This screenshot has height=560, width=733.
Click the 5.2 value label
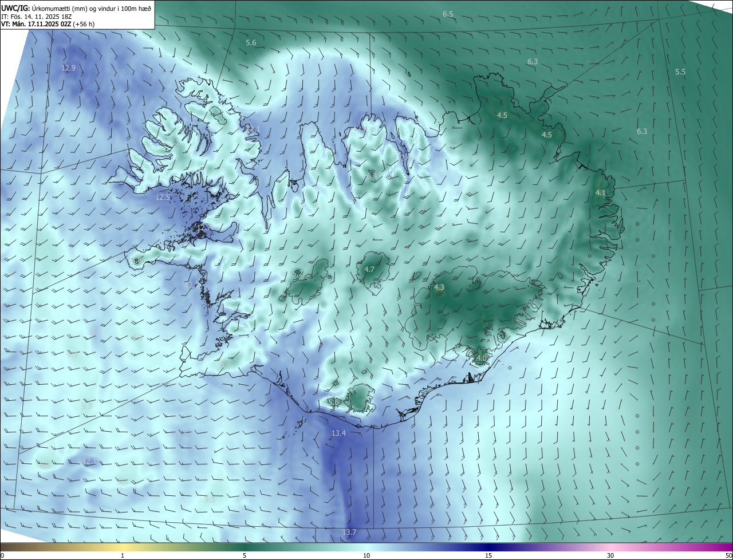[x=297, y=274]
